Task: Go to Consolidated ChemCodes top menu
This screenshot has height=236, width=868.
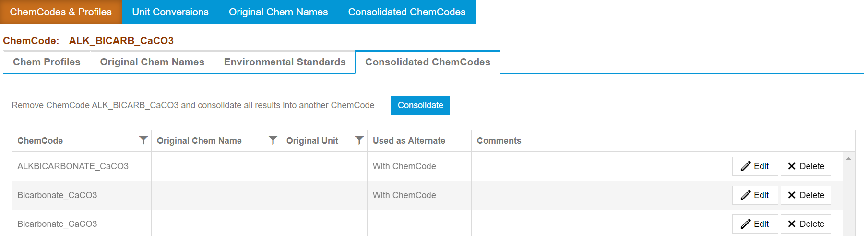Action: [x=406, y=12]
